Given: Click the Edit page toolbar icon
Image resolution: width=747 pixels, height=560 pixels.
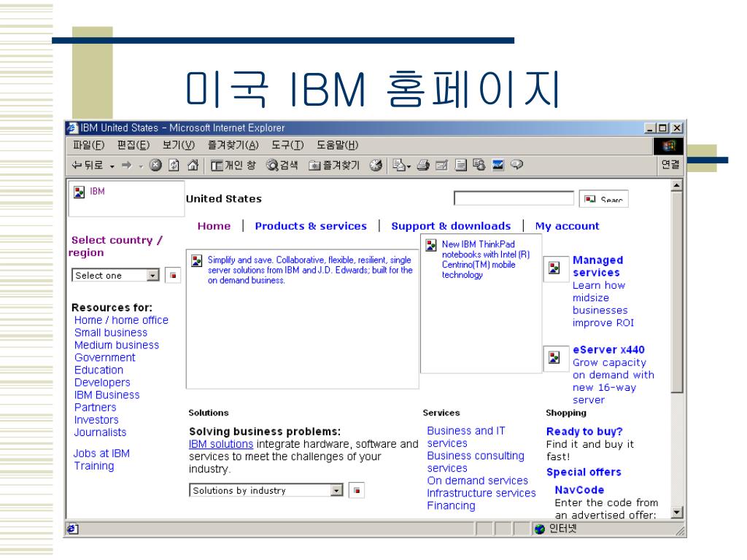Looking at the screenshot, I should [441, 166].
